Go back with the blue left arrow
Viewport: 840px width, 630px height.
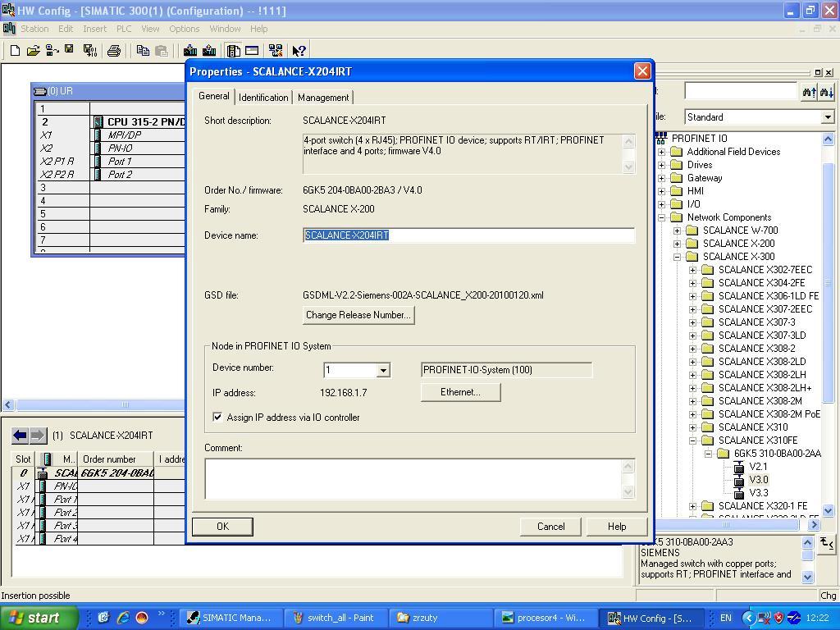pyautogui.click(x=20, y=436)
